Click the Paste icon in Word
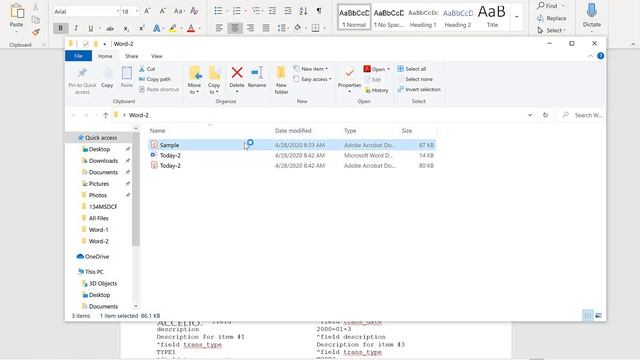 coord(17,11)
